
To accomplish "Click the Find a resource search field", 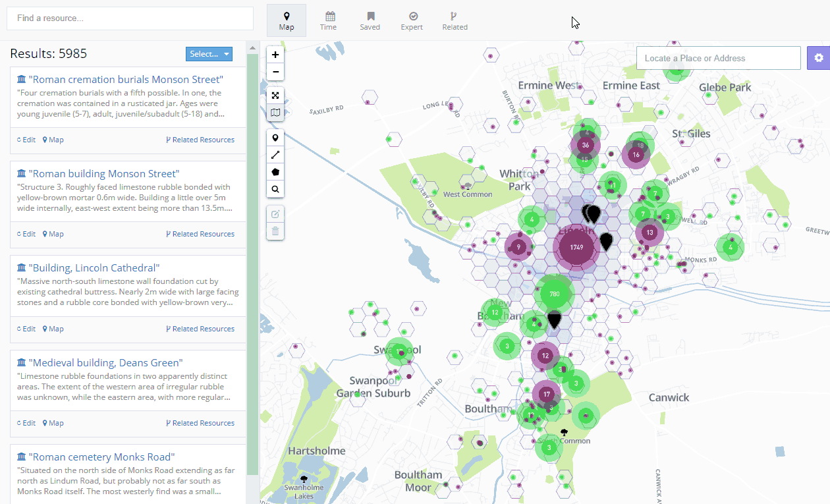I will tap(130, 18).
